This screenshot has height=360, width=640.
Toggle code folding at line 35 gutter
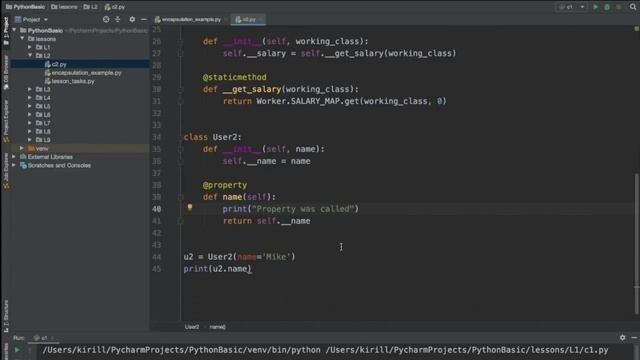pos(180,149)
